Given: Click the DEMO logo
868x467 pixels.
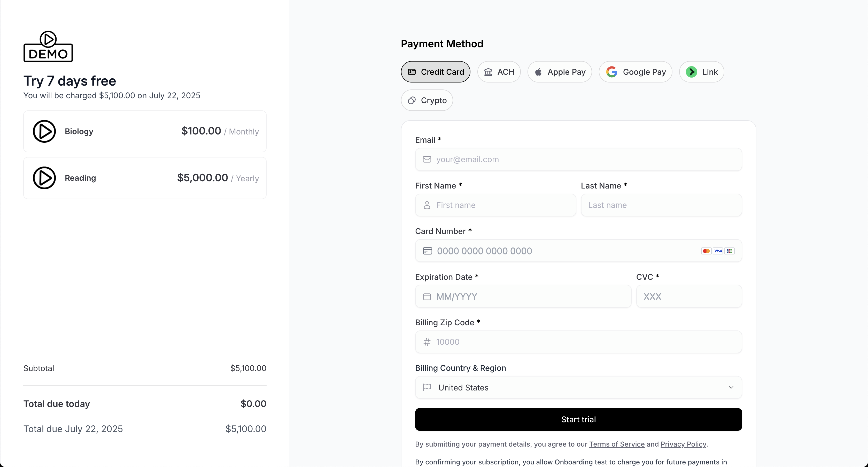Looking at the screenshot, I should [48, 47].
